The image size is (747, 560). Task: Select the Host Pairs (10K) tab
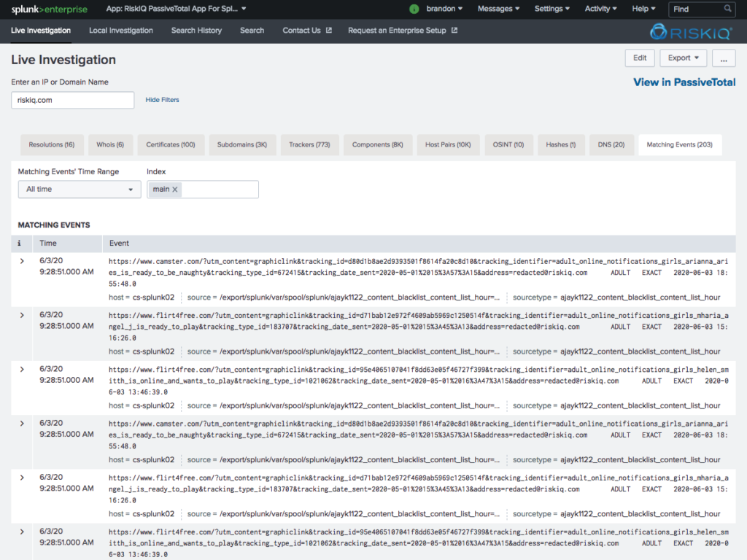coord(449,145)
